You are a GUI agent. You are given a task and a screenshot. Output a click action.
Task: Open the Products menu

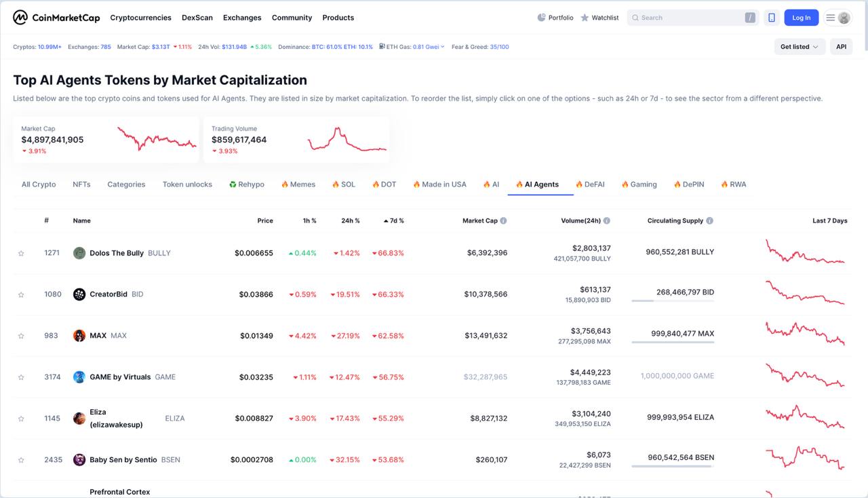(338, 18)
